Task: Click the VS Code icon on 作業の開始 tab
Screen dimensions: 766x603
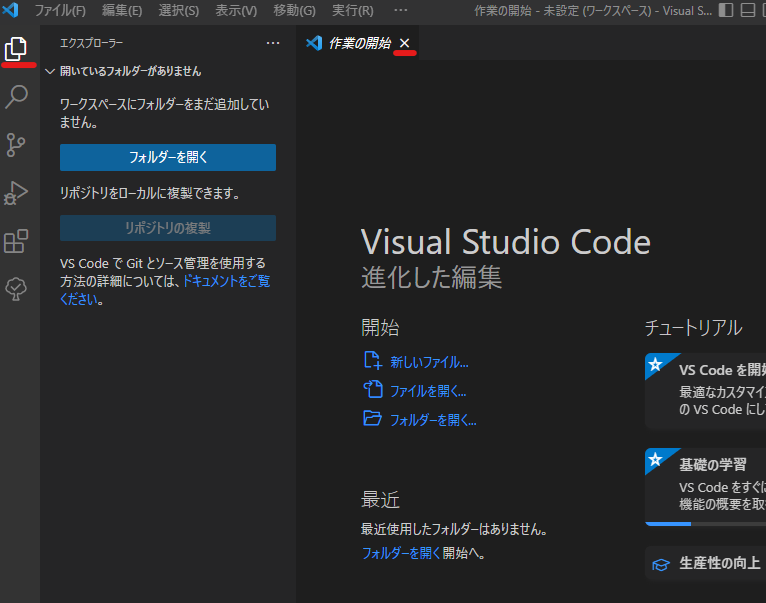Action: point(314,43)
